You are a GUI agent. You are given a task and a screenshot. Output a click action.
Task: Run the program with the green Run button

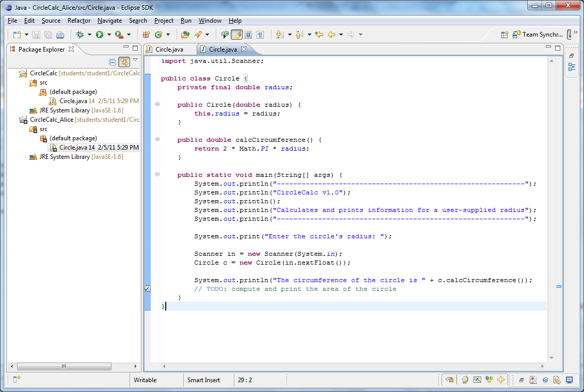(99, 35)
